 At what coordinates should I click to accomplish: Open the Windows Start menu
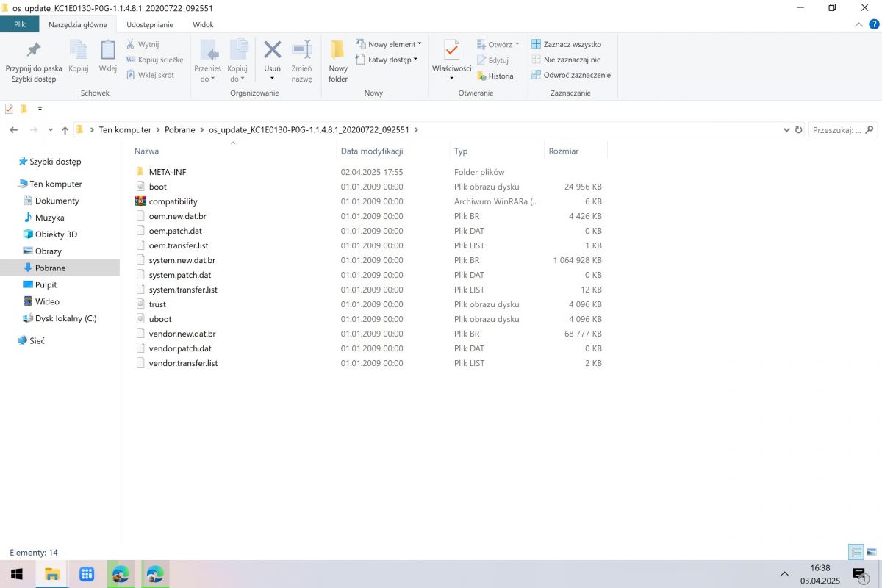(16, 574)
